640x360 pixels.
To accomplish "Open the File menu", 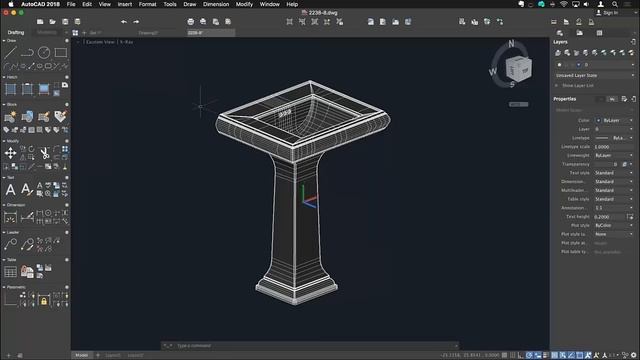I will (71, 4).
